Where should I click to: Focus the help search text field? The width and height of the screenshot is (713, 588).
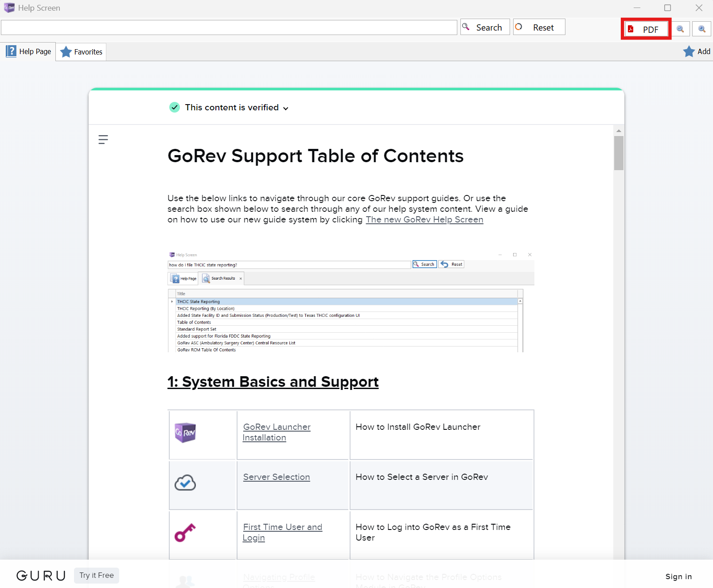point(229,27)
